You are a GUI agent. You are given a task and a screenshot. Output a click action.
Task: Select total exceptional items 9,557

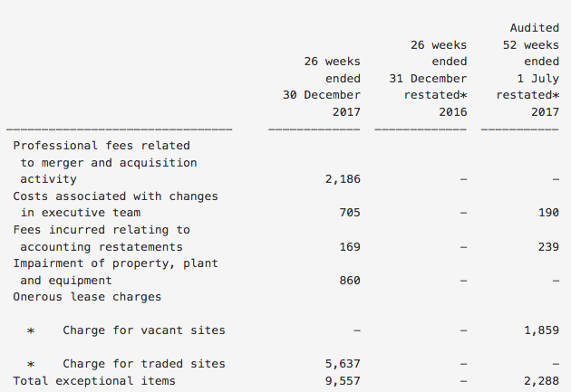[x=343, y=381]
